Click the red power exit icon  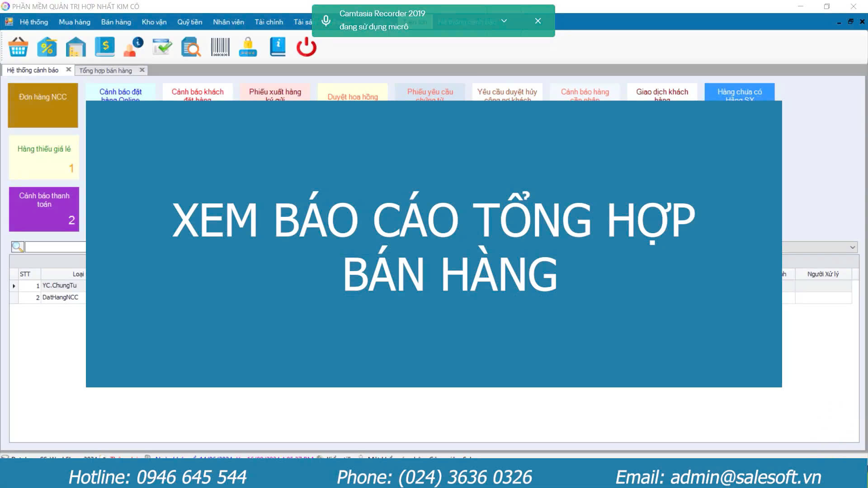click(x=307, y=47)
